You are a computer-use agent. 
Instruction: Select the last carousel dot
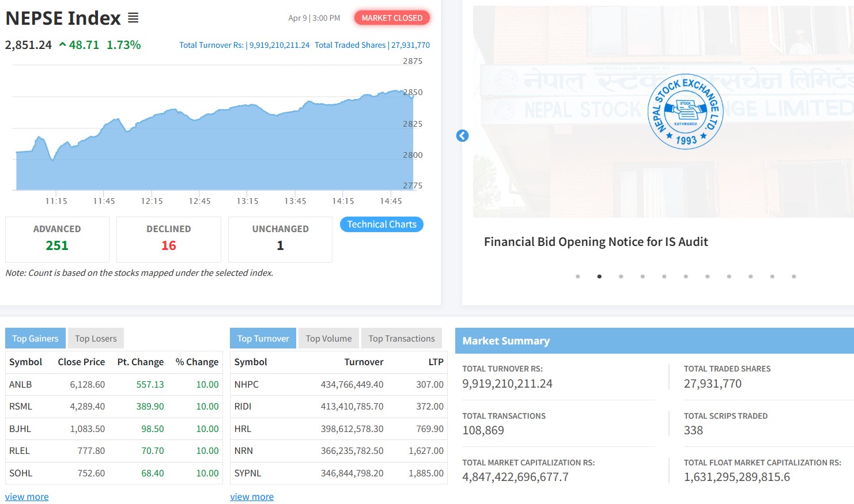point(793,276)
